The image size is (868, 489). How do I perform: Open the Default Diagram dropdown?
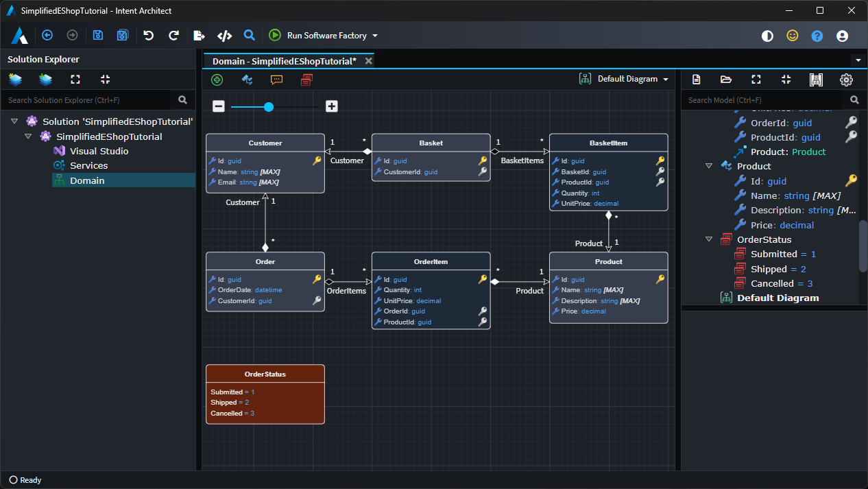tap(624, 79)
